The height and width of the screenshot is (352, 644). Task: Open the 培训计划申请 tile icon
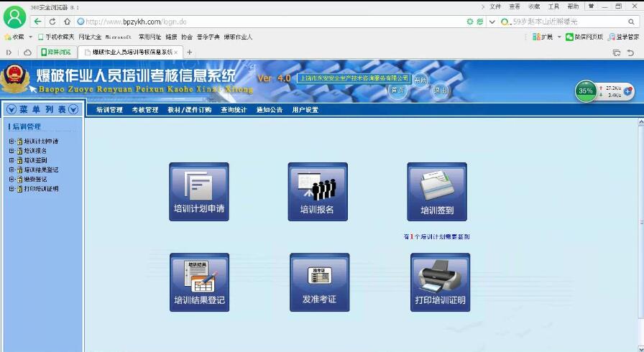199,192
